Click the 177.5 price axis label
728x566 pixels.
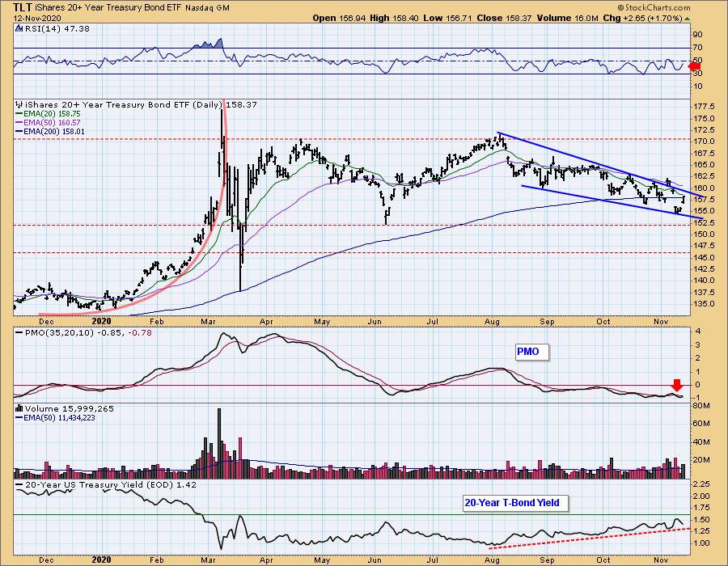pyautogui.click(x=704, y=107)
